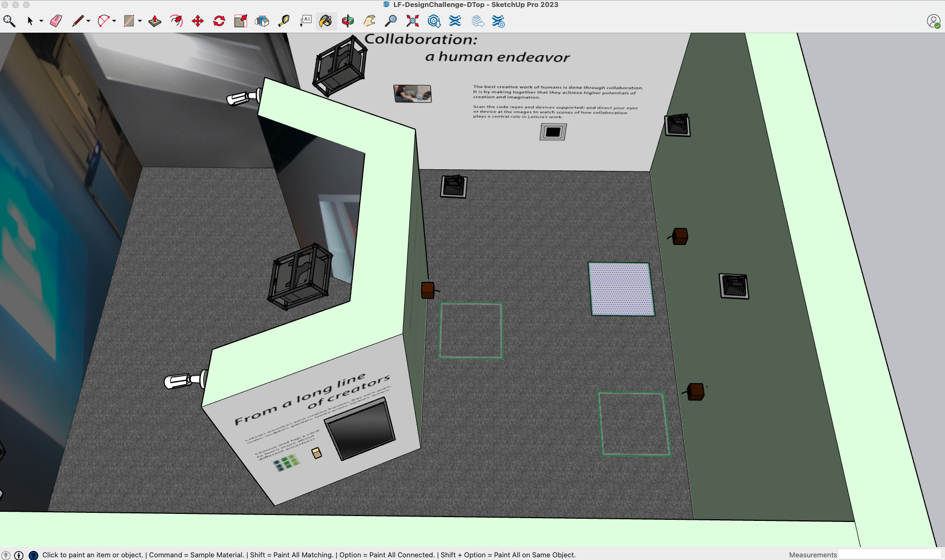945x560 pixels.
Task: Open the Line tool dropdown arrow
Action: 88,21
